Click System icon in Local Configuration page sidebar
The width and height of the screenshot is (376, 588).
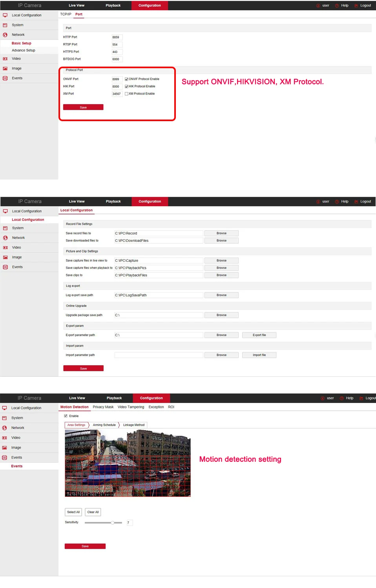[5, 228]
